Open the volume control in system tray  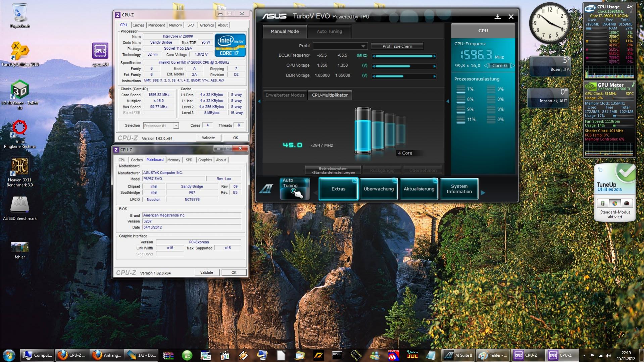point(608,355)
